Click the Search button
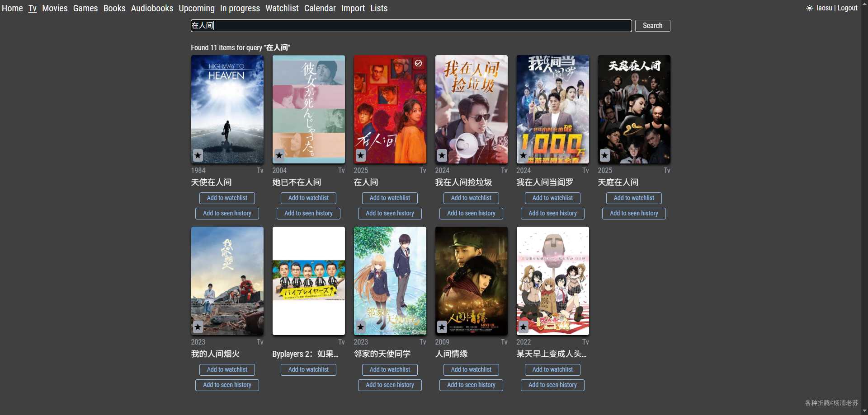Image resolution: width=868 pixels, height=415 pixels. tap(652, 26)
